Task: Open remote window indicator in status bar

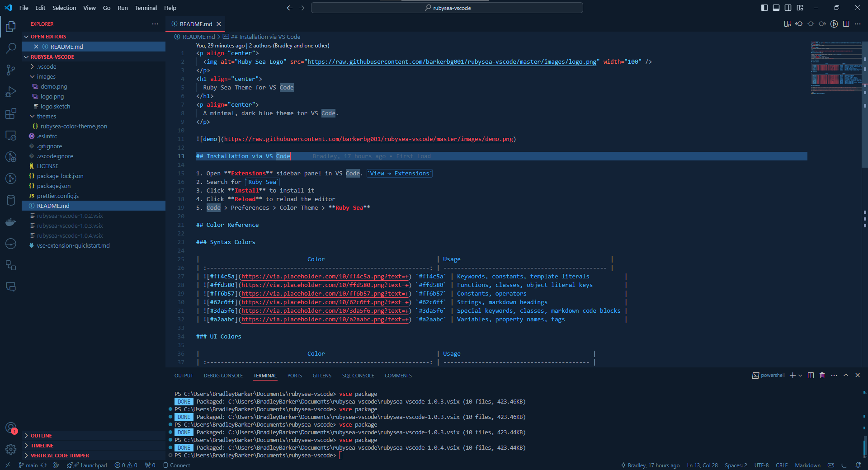Action: pyautogui.click(x=7, y=465)
